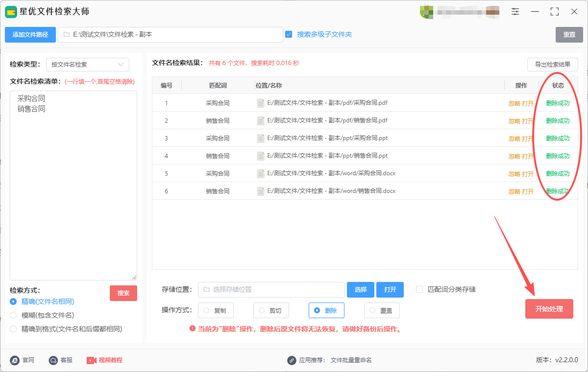Click the 导出检索结果 button

[552, 65]
